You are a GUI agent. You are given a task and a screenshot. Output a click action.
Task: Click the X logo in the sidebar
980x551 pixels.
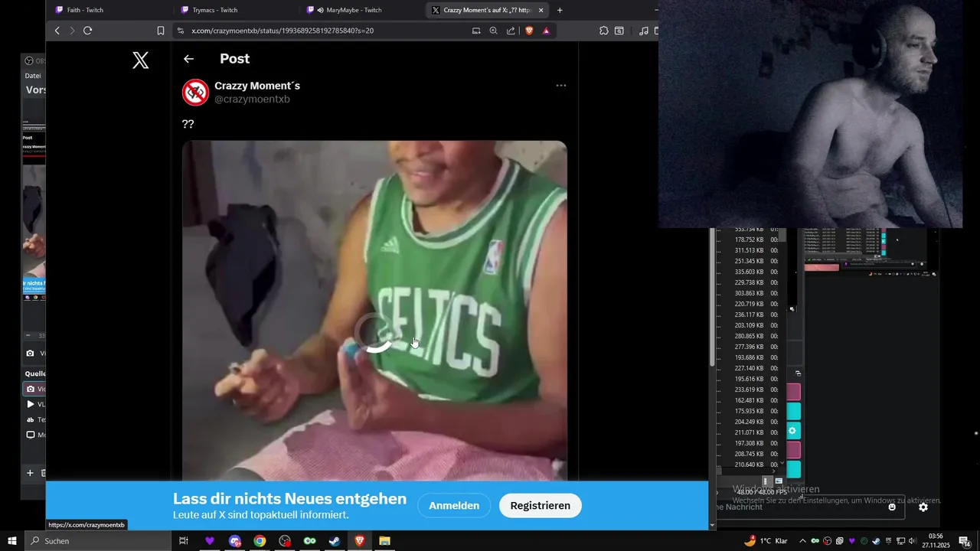coord(140,60)
